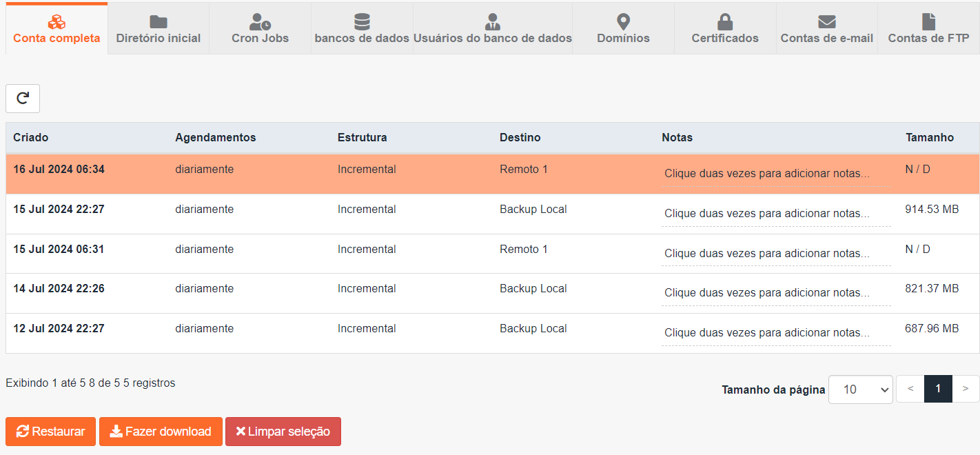Select the Domínios tab
The height and width of the screenshot is (455, 980).
point(623,30)
